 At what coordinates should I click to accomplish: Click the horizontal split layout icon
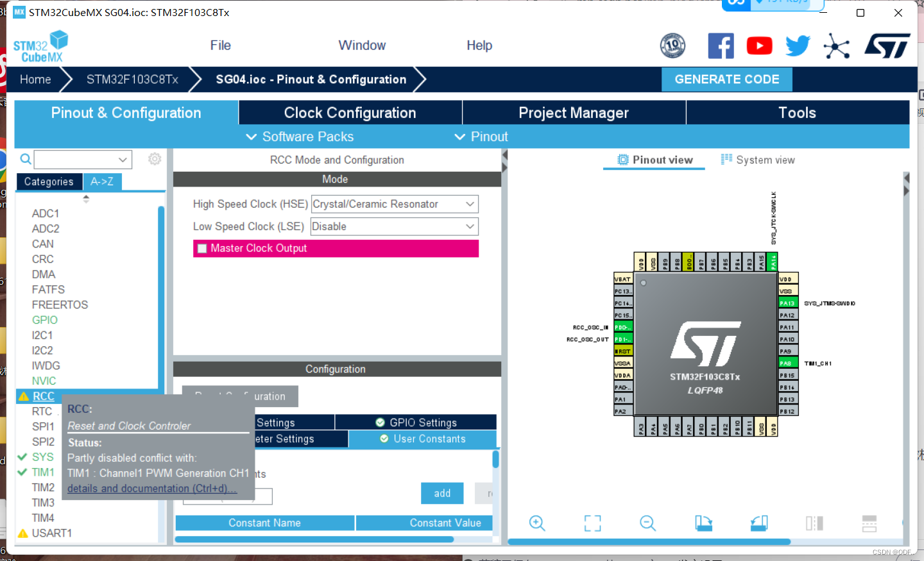[x=869, y=523]
